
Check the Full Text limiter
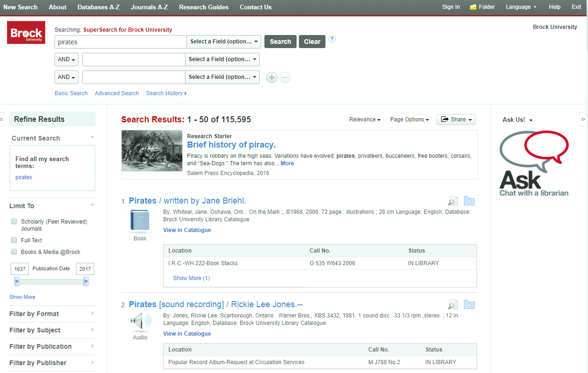14,240
